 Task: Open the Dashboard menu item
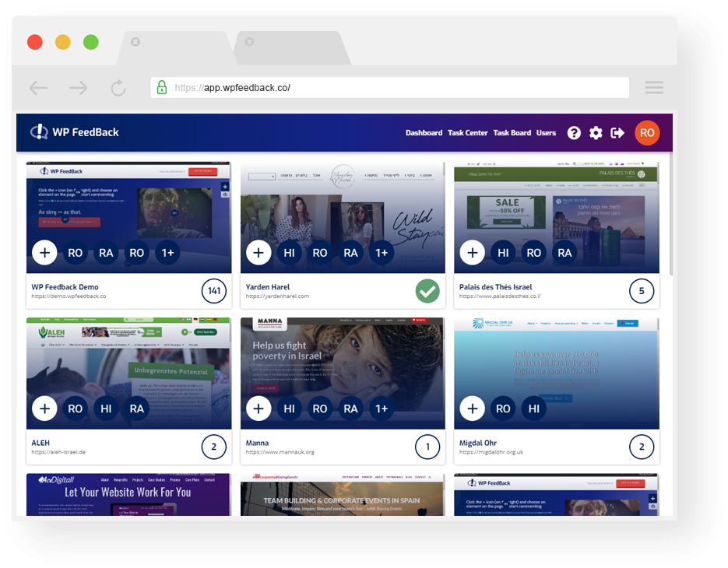click(x=424, y=133)
